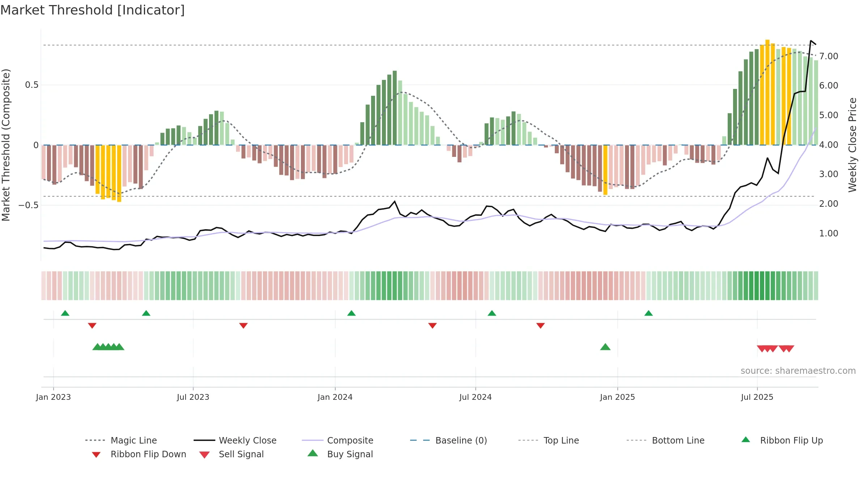Click the ribbon flip up marker after Jan 2025
Screen dimensions: 868x488
point(648,313)
